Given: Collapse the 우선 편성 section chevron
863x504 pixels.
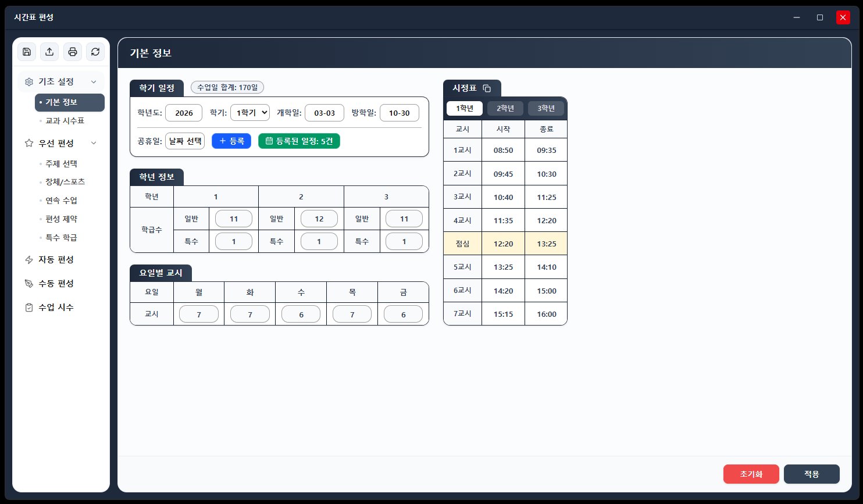Looking at the screenshot, I should pos(94,143).
